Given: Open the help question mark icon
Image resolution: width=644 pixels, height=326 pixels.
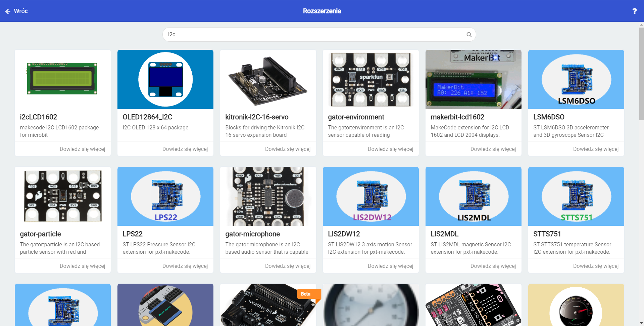Looking at the screenshot, I should click(x=634, y=11).
